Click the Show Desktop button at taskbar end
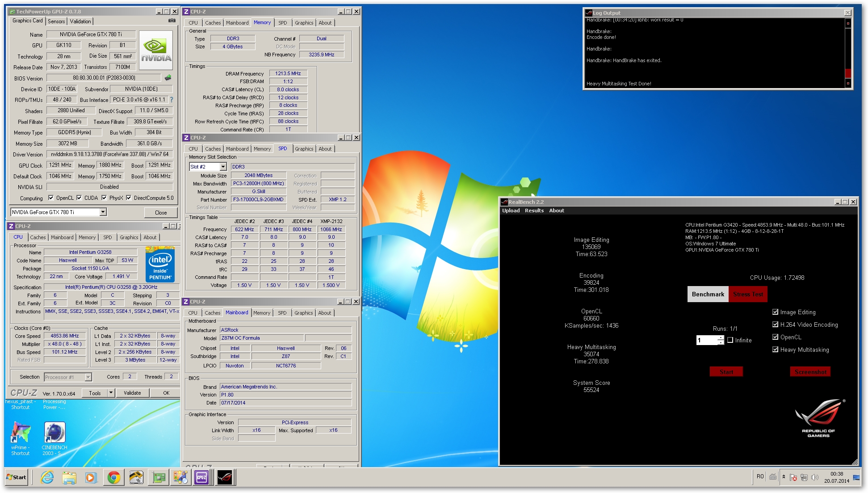Viewport: 868px width, 493px height. coord(857,477)
